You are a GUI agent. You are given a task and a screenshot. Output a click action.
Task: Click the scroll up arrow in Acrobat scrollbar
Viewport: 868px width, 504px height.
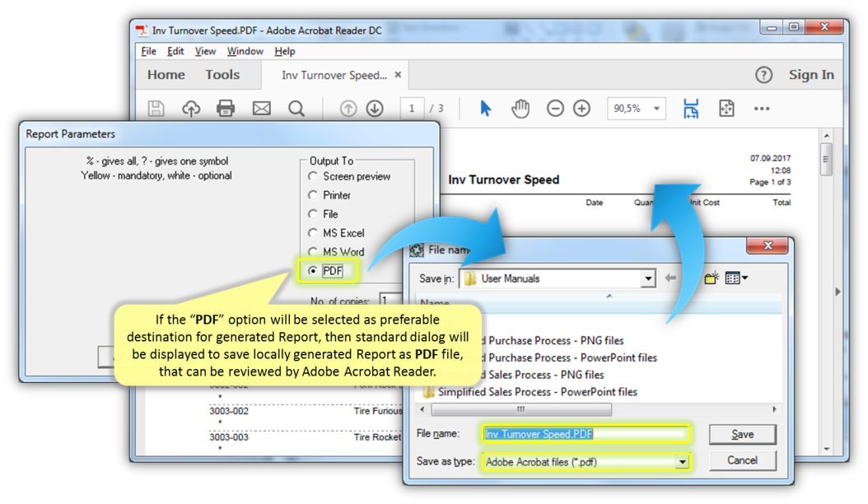click(x=826, y=136)
